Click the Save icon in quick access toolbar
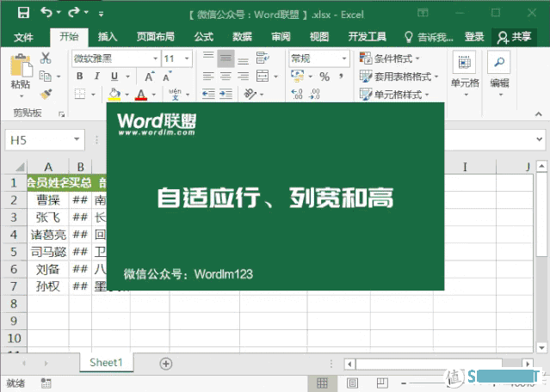 [x=23, y=13]
